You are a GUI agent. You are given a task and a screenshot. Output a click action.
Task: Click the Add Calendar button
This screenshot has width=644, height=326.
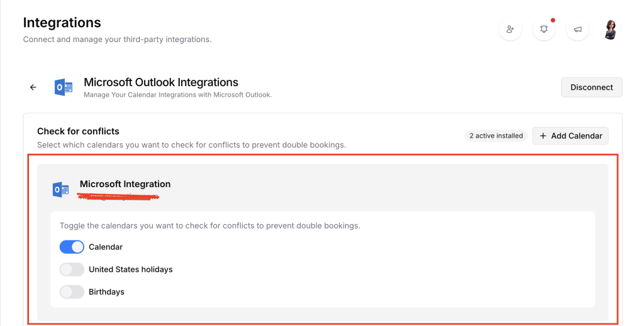[570, 136]
